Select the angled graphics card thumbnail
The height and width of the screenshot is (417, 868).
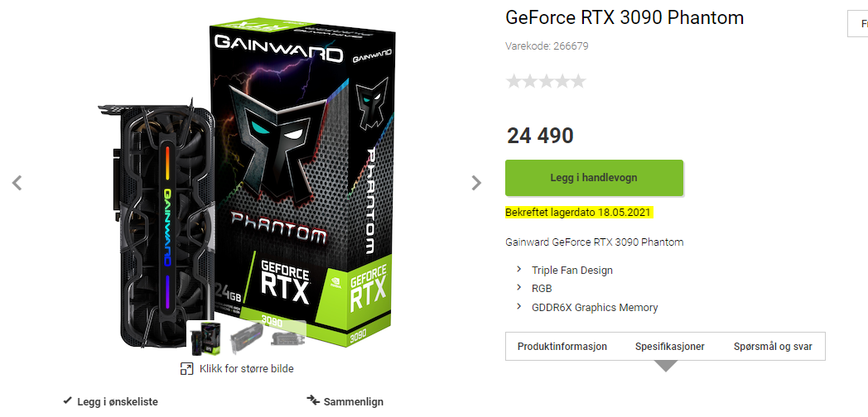246,338
